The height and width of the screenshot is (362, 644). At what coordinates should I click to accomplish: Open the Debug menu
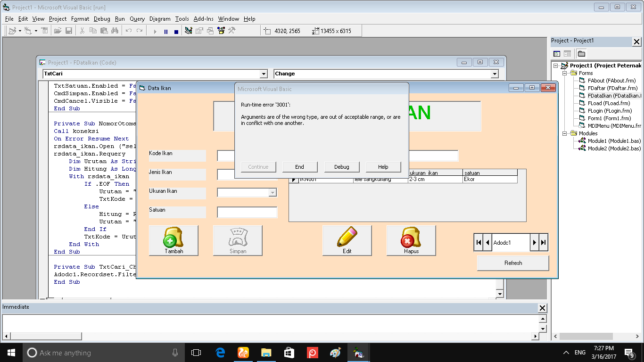pyautogui.click(x=102, y=19)
